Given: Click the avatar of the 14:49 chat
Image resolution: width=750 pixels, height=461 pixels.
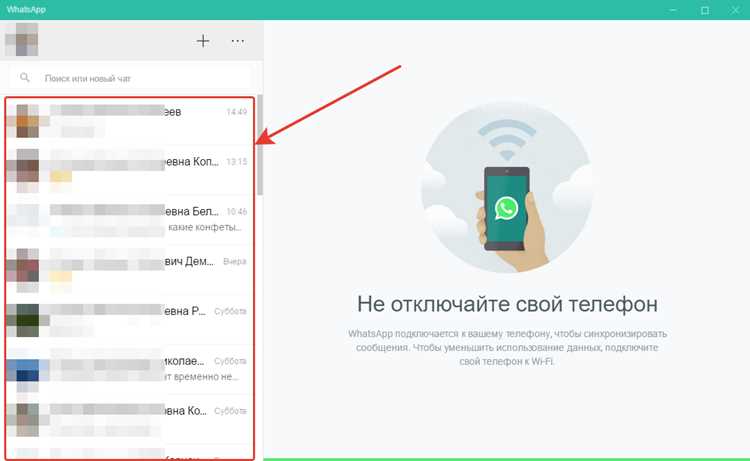Looking at the screenshot, I should coord(27,121).
